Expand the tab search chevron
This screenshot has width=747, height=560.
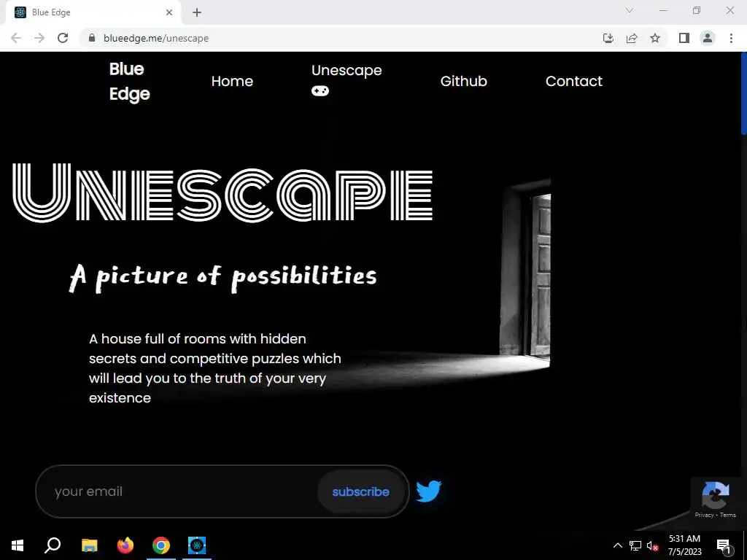coord(630,10)
